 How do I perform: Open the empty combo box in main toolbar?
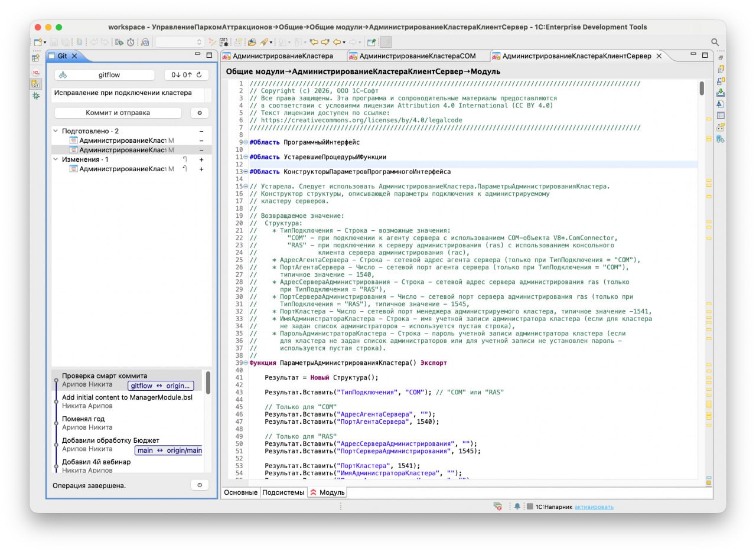(180, 42)
